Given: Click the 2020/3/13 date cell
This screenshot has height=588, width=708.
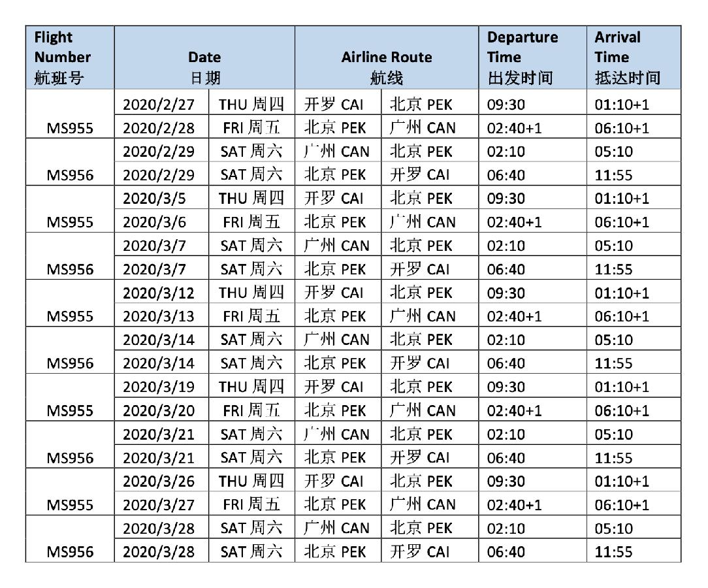Looking at the screenshot, I should click(x=161, y=315).
